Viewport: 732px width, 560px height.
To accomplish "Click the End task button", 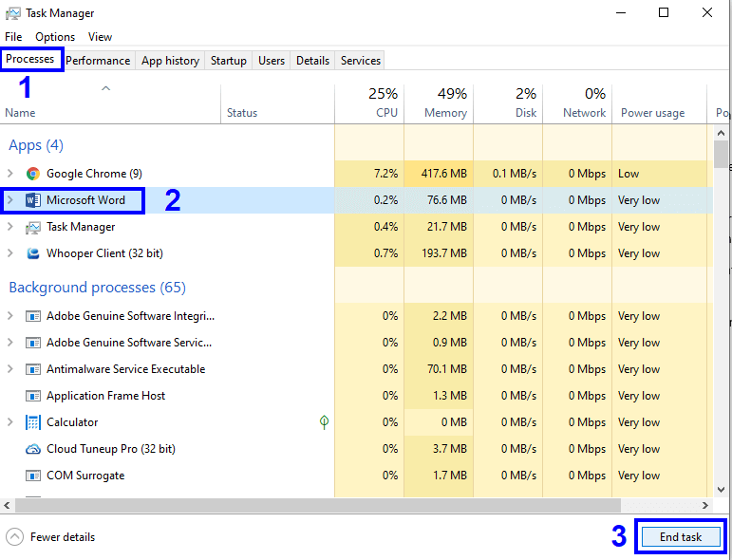I will 681,537.
